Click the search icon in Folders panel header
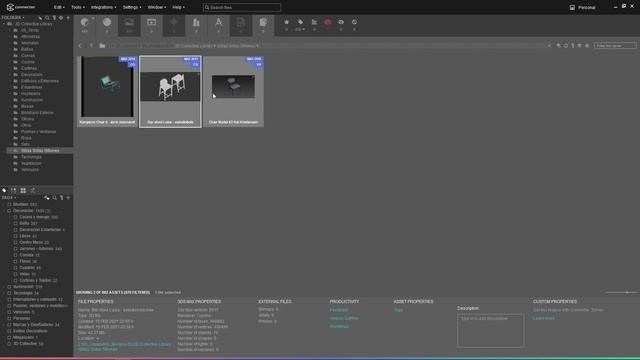This screenshot has height=360, width=640. tap(47, 18)
